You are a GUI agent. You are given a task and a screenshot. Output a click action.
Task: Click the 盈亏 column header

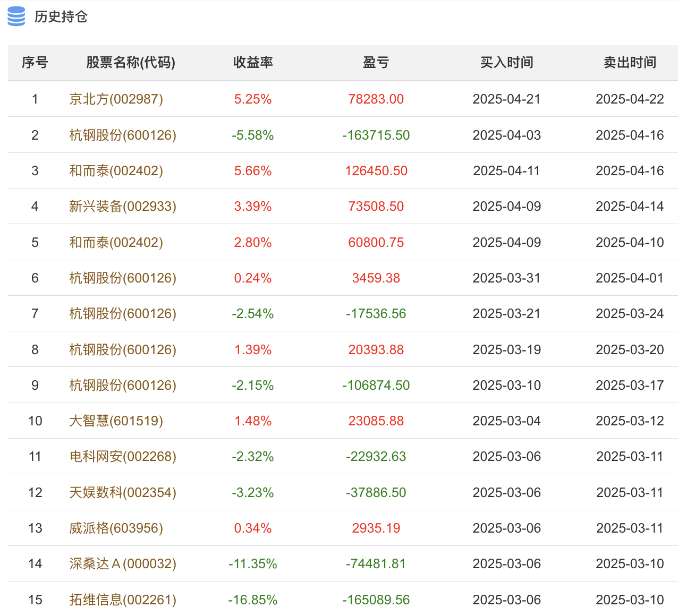click(x=376, y=63)
